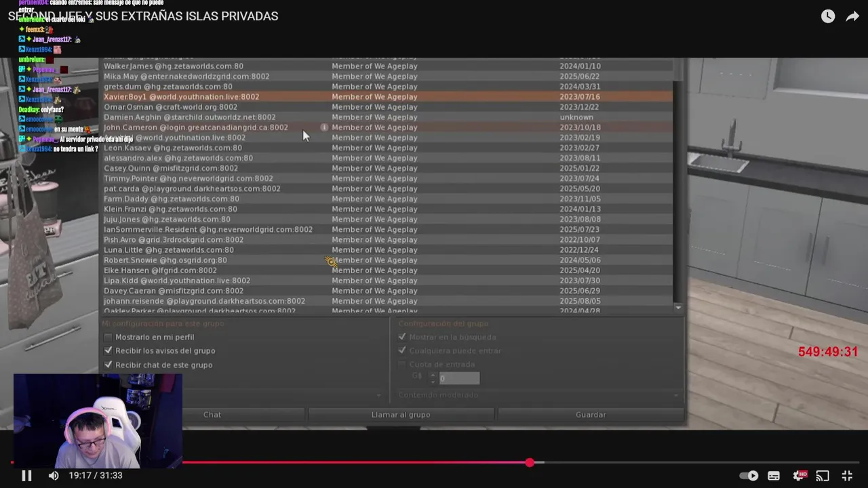Check the Cuota de entrada box
The height and width of the screenshot is (488, 868).
coord(402,365)
